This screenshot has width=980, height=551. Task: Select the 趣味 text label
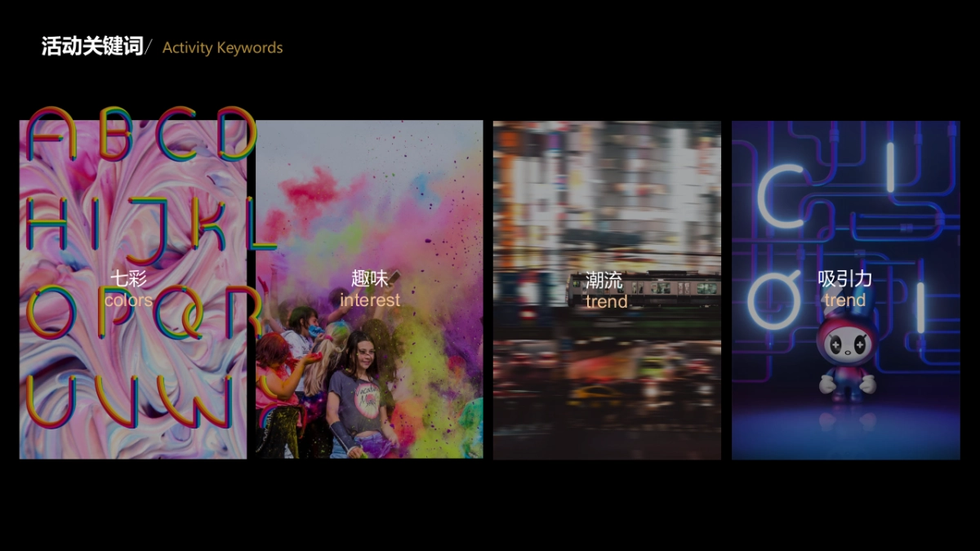coord(369,279)
